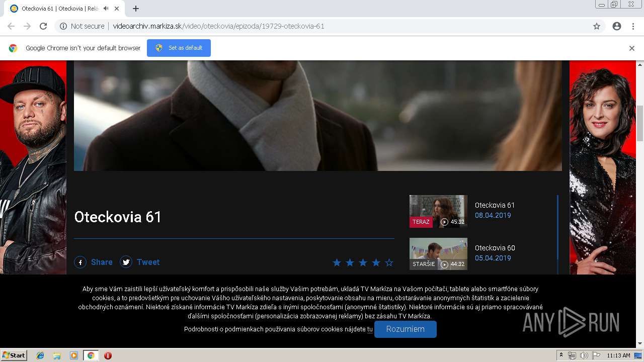Open File Explorer folder in taskbar

click(x=57, y=355)
